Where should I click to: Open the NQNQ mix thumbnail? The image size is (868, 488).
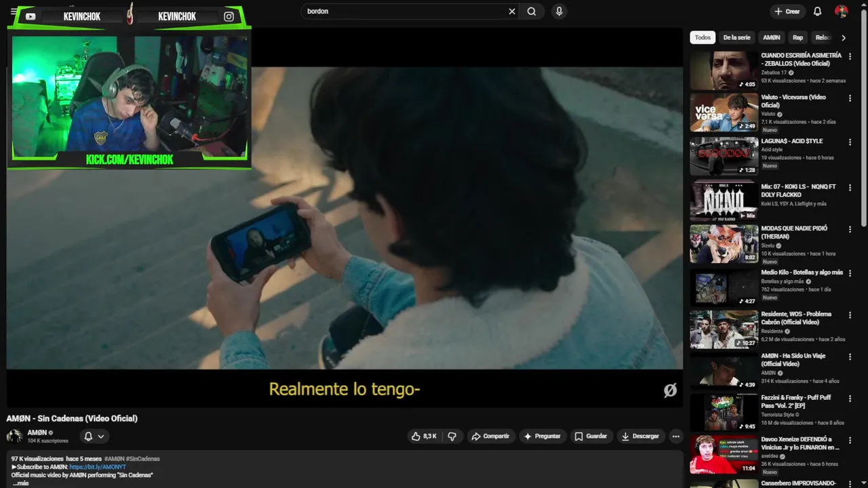tap(724, 201)
